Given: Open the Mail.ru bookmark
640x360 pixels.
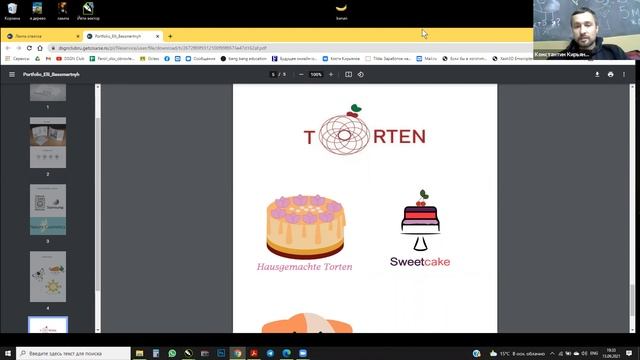Looking at the screenshot, I should click(x=427, y=59).
